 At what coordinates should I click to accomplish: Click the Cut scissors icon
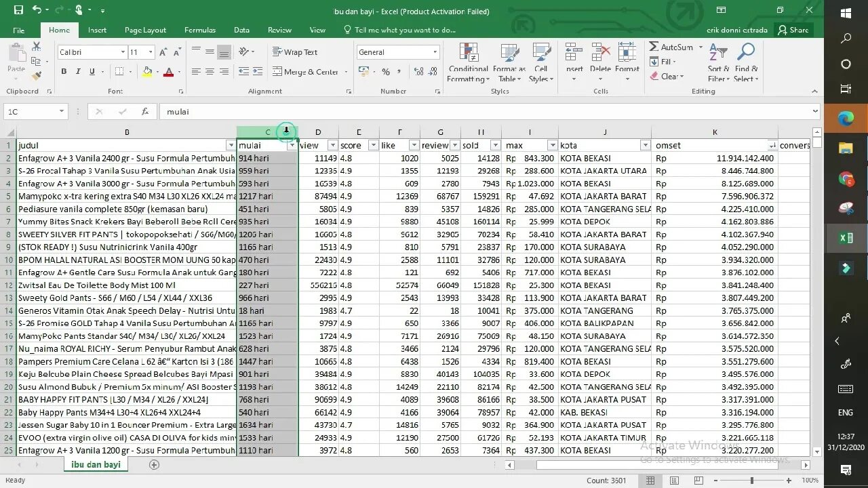click(x=37, y=46)
